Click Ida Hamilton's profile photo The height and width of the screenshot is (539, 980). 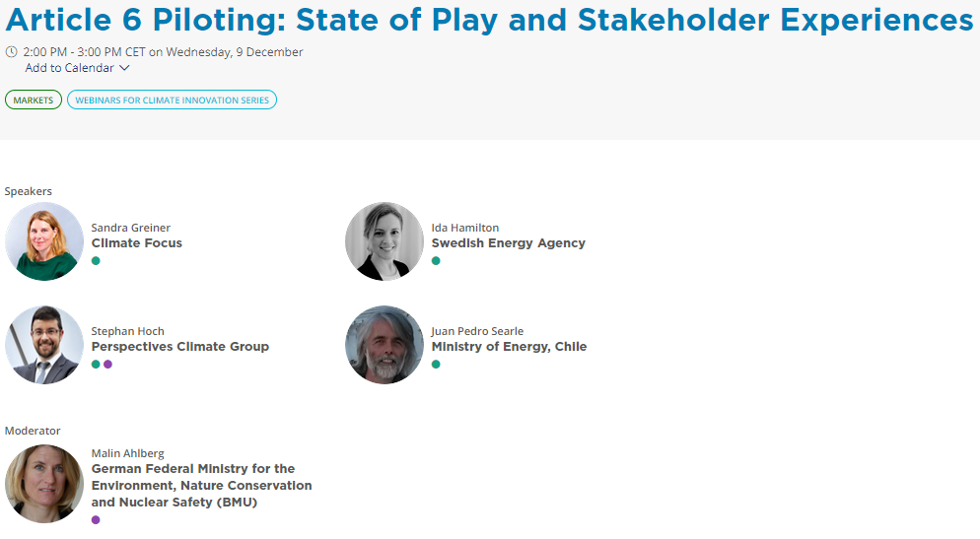[x=385, y=241]
